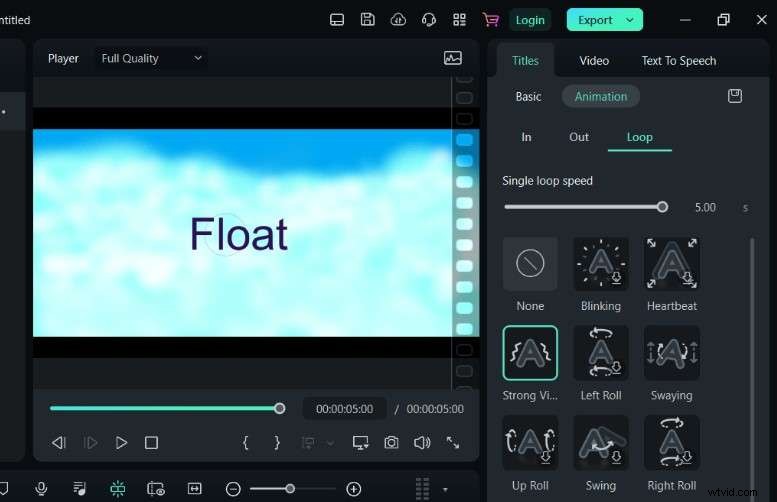
Task: Open the player scope view icon
Action: [x=453, y=58]
